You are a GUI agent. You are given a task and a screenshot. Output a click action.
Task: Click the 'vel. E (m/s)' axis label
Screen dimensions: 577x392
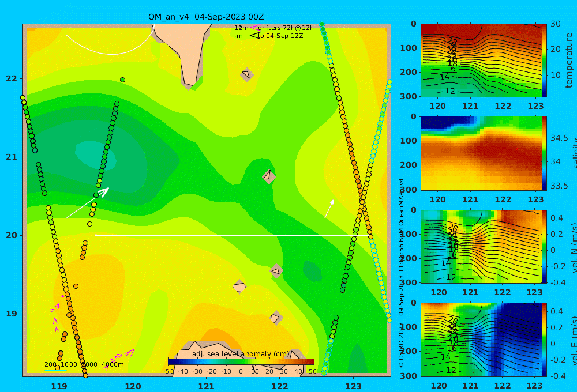(x=574, y=341)
